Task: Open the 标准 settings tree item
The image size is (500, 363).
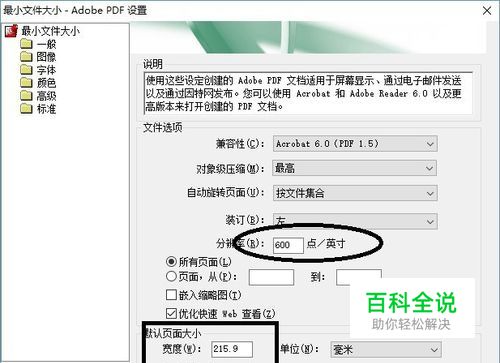Action: (x=46, y=109)
